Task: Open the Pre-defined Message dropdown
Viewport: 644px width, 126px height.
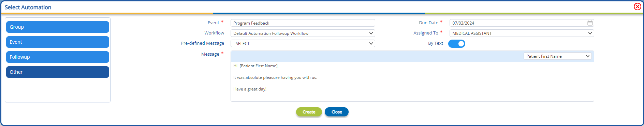Action: [x=303, y=43]
